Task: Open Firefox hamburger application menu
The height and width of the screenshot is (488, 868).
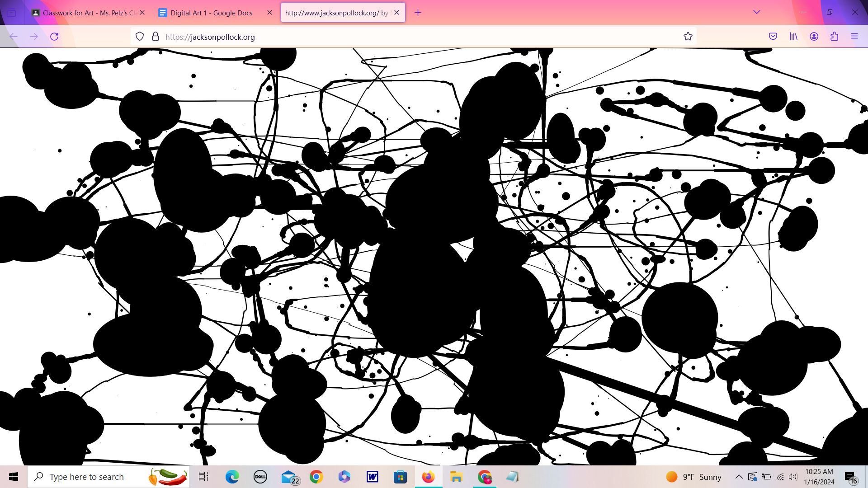Action: 854,37
